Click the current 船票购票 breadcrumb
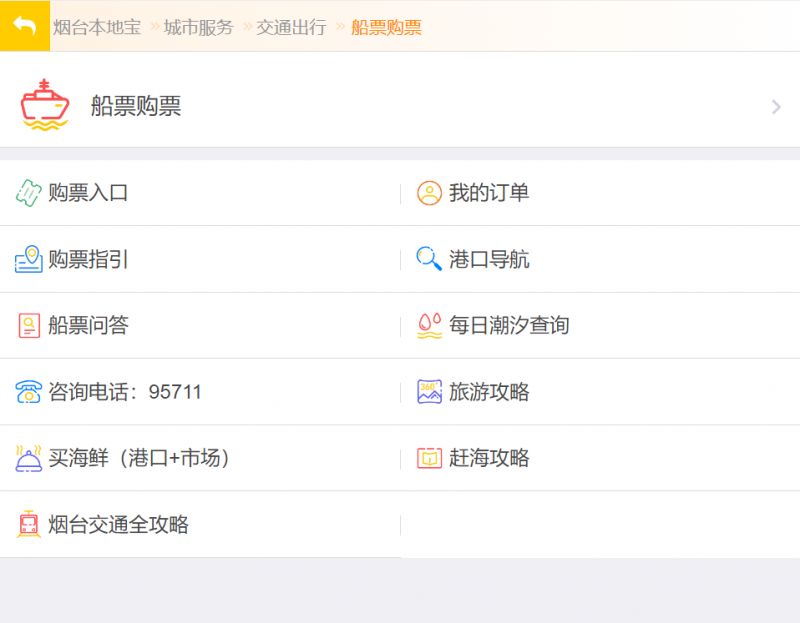Viewport: 800px width, 623px height. click(x=386, y=27)
